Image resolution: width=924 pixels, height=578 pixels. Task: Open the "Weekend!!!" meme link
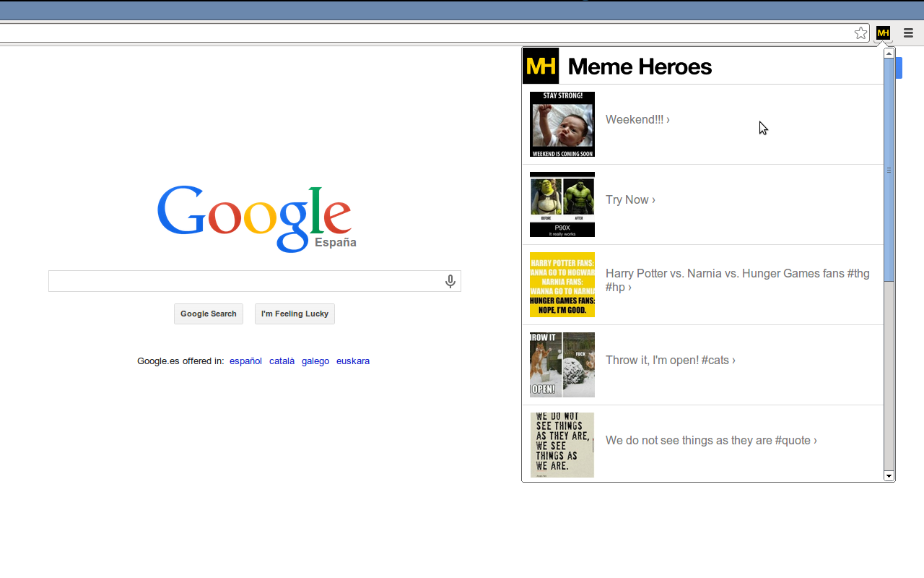(637, 120)
